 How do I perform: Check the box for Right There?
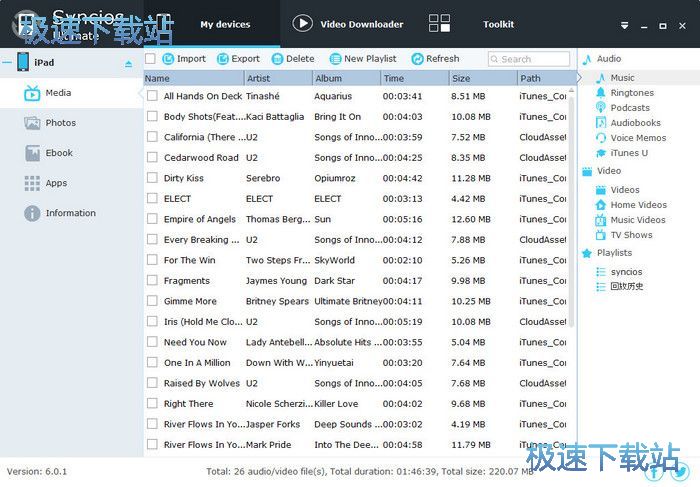(x=152, y=404)
